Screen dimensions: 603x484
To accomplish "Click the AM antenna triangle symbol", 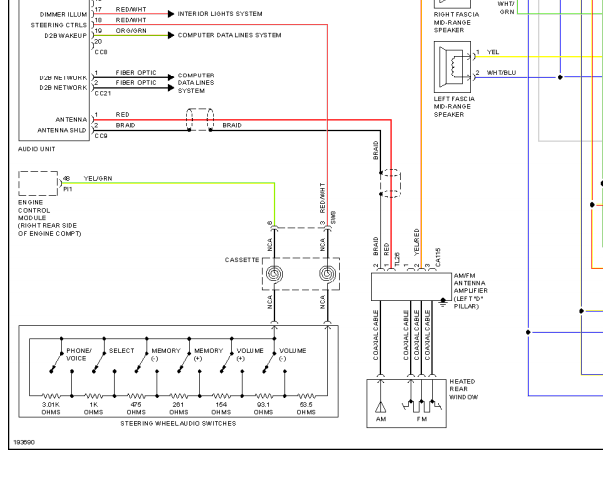I will click(380, 407).
